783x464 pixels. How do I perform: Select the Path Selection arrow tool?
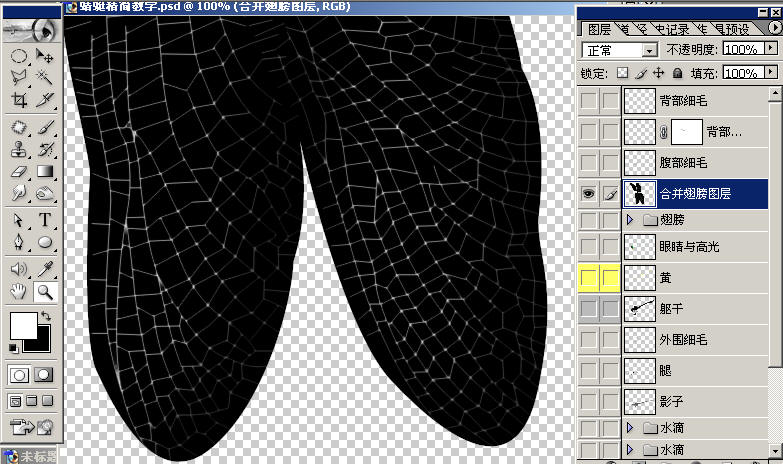coord(18,220)
